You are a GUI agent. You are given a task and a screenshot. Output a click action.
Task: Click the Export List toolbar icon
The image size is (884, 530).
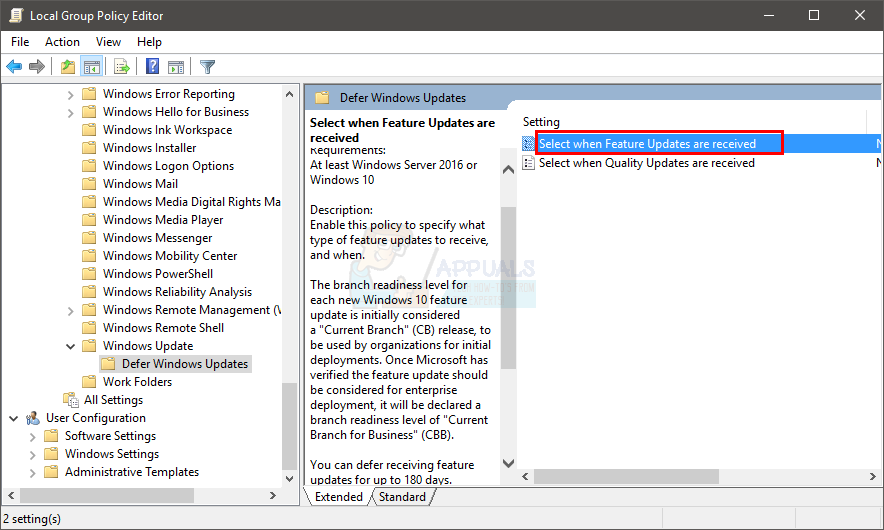pyautogui.click(x=122, y=67)
